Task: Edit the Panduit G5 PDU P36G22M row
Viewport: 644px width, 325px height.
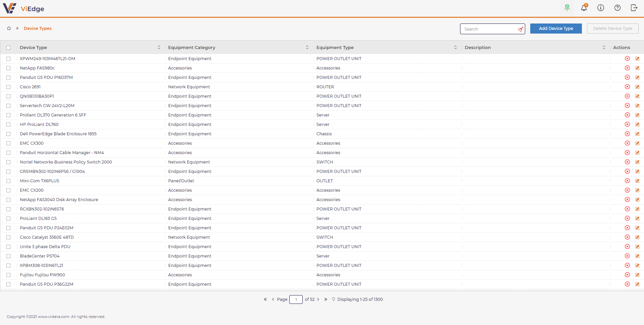Action: [x=637, y=284]
